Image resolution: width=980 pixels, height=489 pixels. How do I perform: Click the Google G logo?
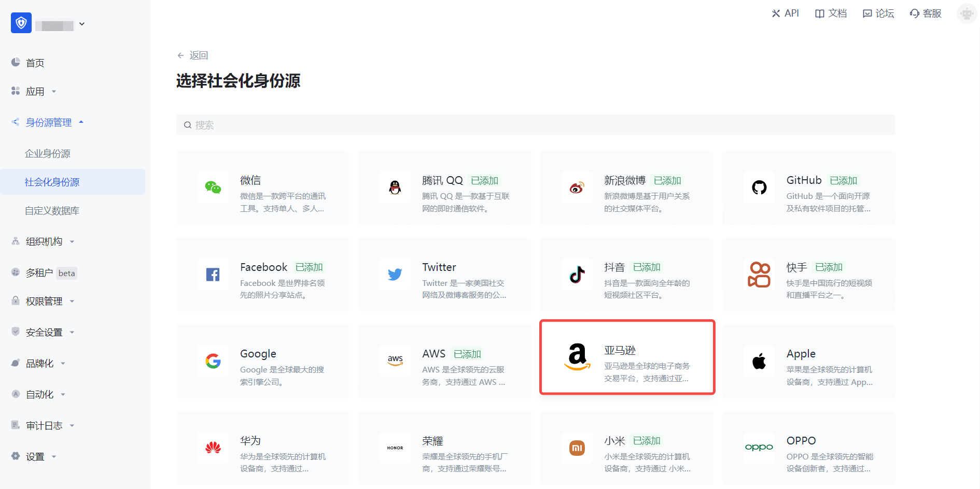(x=213, y=361)
